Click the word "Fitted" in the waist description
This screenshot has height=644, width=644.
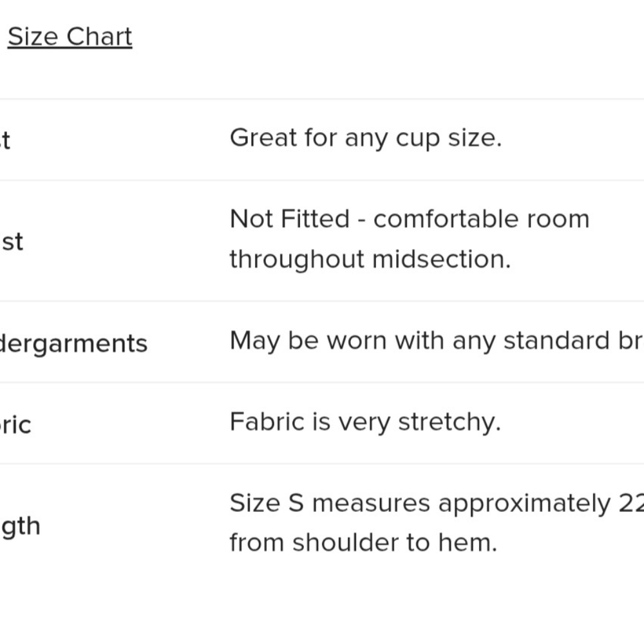[x=314, y=219]
